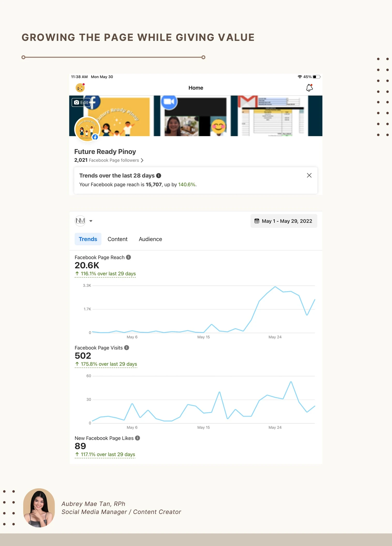Click the Wi-Fi icon in the status bar

click(300, 77)
